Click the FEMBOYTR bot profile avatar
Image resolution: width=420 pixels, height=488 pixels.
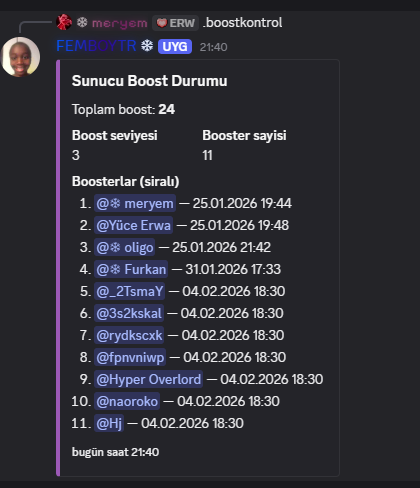click(21, 57)
